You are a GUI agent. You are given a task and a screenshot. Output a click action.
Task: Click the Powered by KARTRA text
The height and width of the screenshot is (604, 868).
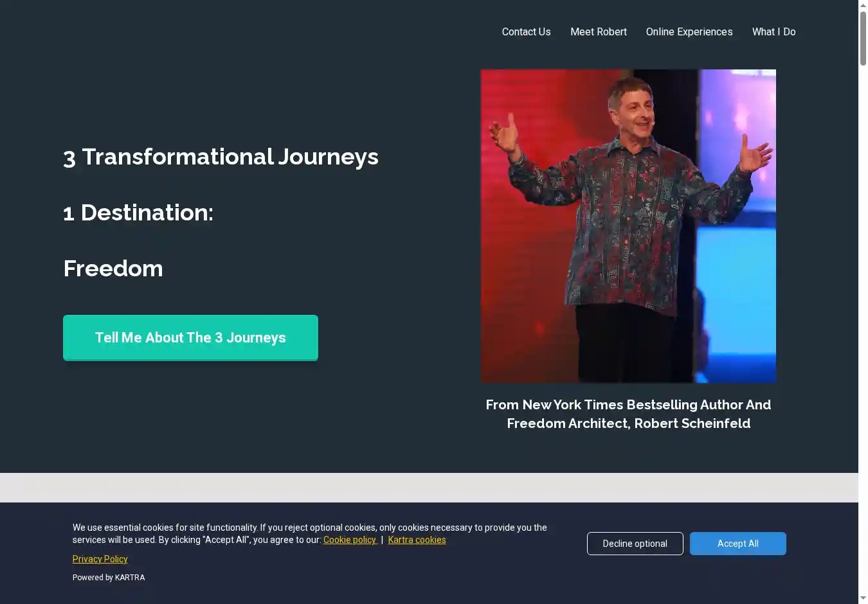coord(109,578)
